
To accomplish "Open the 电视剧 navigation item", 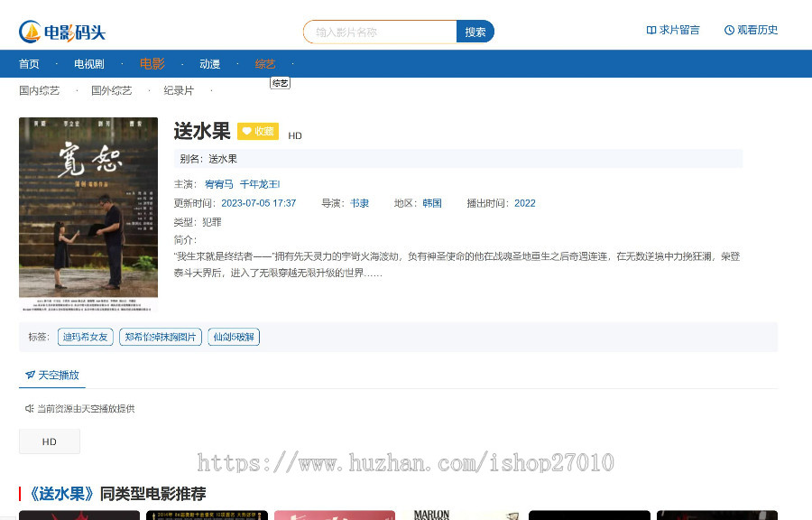I will 89,64.
